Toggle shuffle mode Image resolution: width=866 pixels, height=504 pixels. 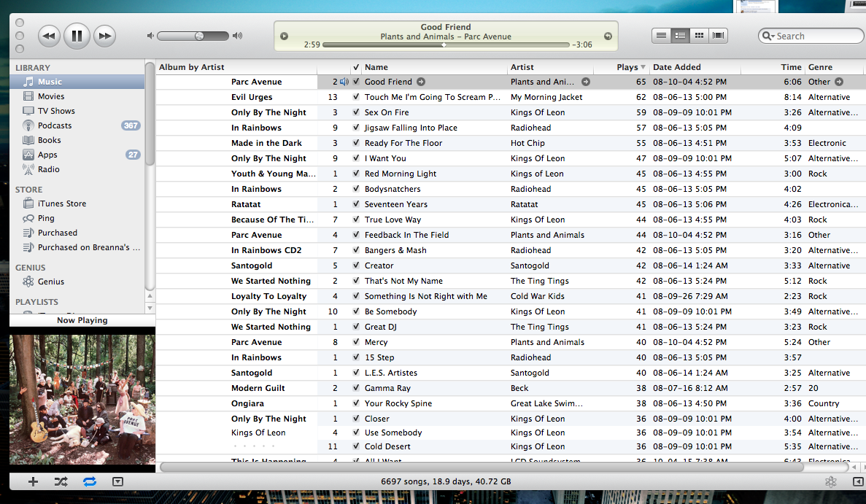[x=61, y=481]
